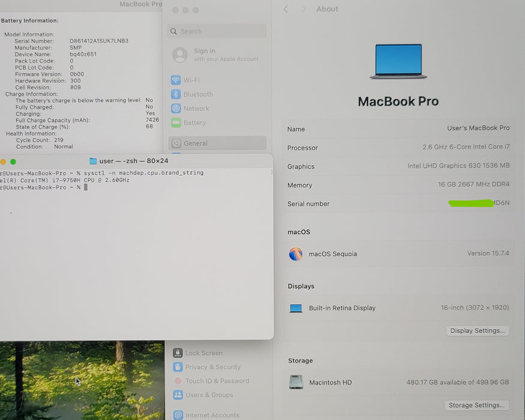Open Display Settings button
The height and width of the screenshot is (420, 525).
click(478, 331)
